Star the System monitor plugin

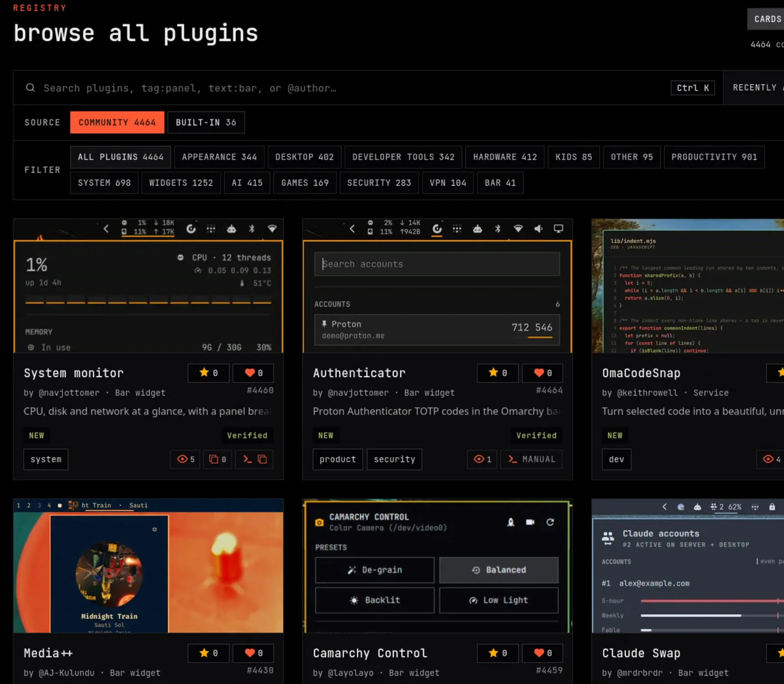(209, 373)
